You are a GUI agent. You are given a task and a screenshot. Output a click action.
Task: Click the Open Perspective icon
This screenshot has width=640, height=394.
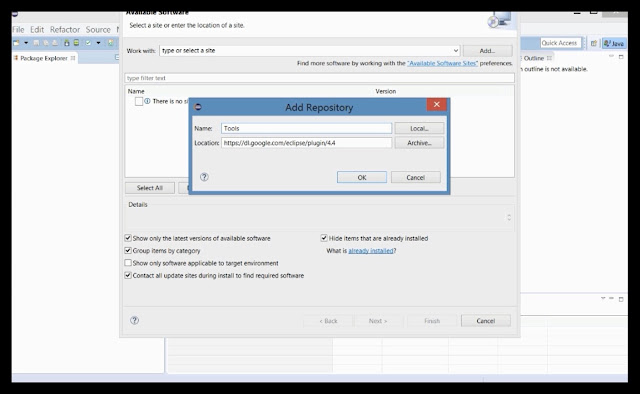coord(594,43)
